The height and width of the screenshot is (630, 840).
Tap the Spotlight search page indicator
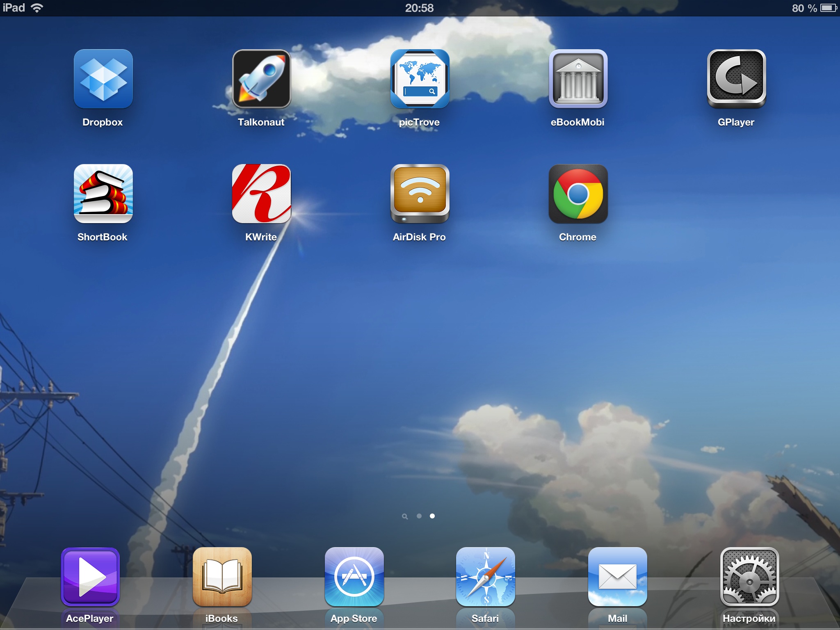coord(405,516)
